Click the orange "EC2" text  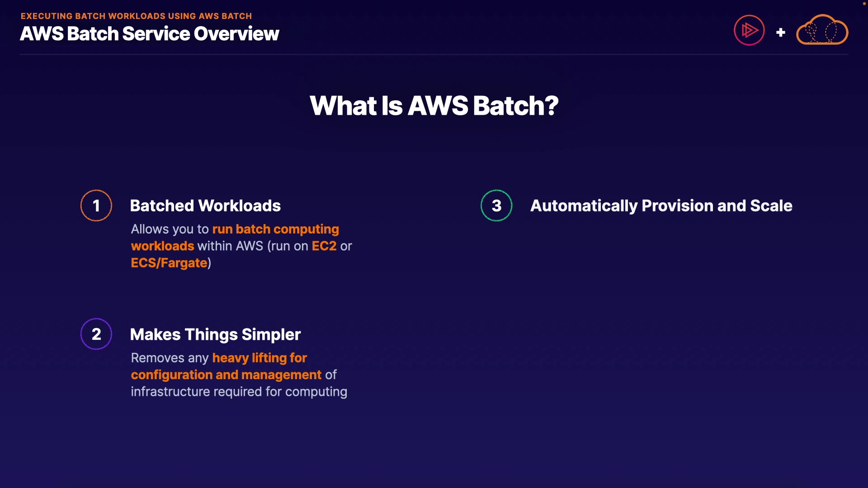pos(324,246)
